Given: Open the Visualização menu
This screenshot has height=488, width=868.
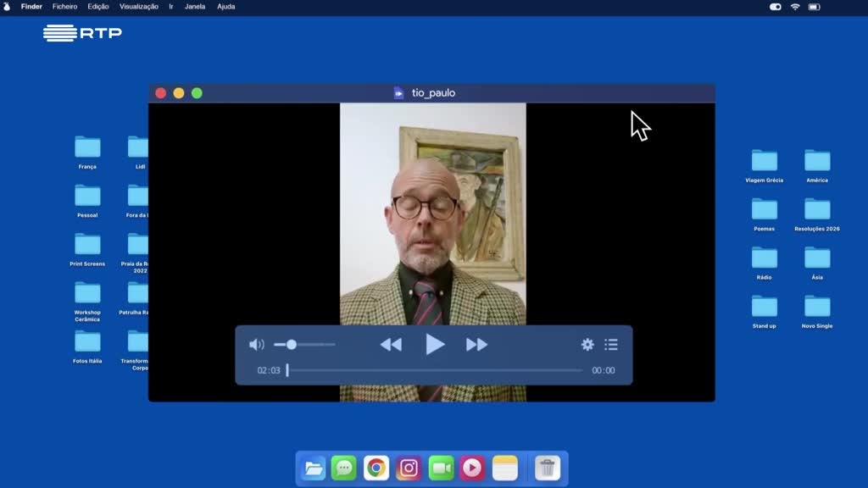Looking at the screenshot, I should (138, 7).
